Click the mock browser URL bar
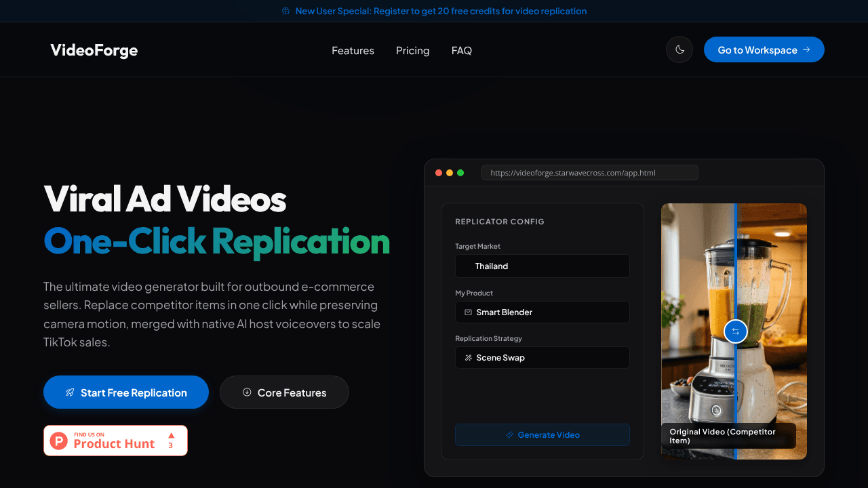Screen dimensions: 868x488 point(590,173)
